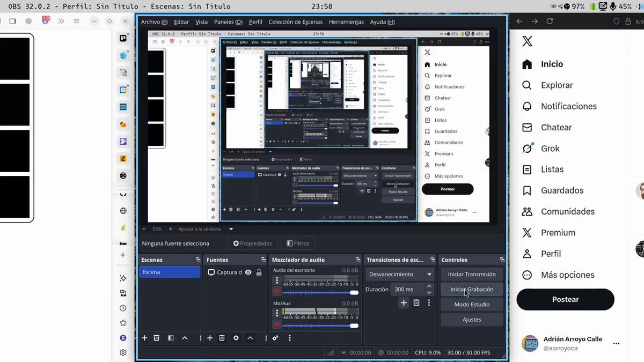Open source properties with the gear icon in Fuentes

(236, 338)
